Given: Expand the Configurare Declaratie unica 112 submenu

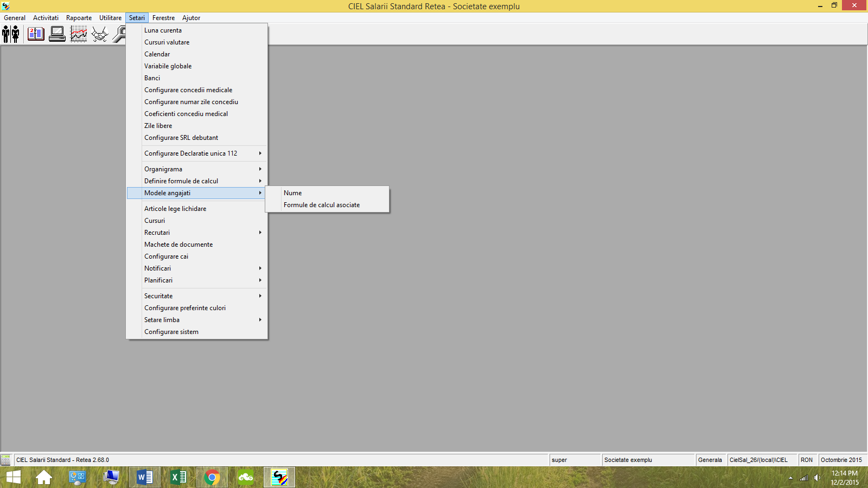Looking at the screenshot, I should pos(197,153).
